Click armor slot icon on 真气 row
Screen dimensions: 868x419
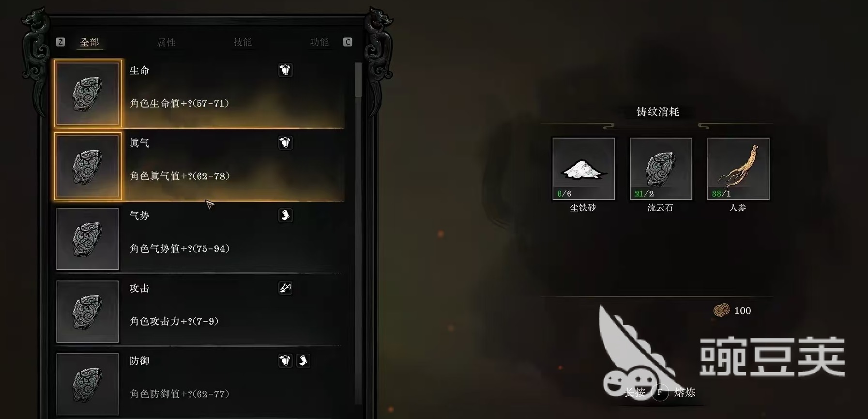(285, 143)
